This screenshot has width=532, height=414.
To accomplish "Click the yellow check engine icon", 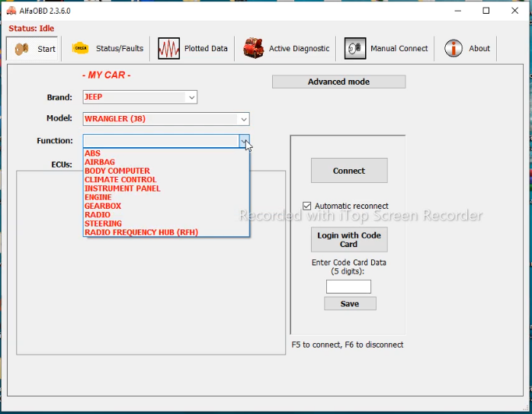I will (81, 48).
